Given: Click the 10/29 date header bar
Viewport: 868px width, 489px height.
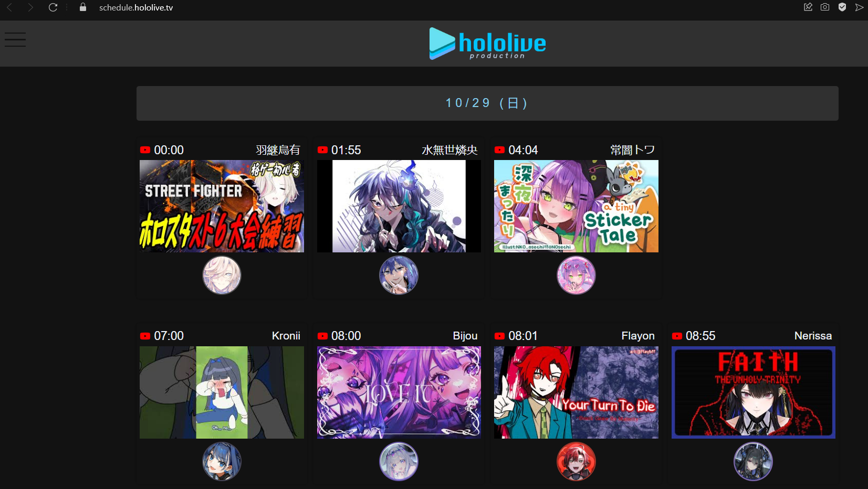Looking at the screenshot, I should click(x=487, y=103).
